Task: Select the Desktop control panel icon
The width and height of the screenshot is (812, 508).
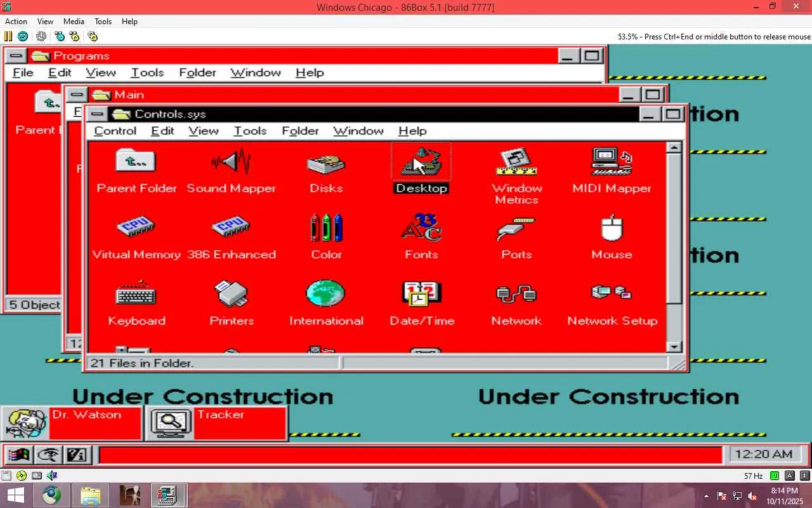Action: coord(421,161)
